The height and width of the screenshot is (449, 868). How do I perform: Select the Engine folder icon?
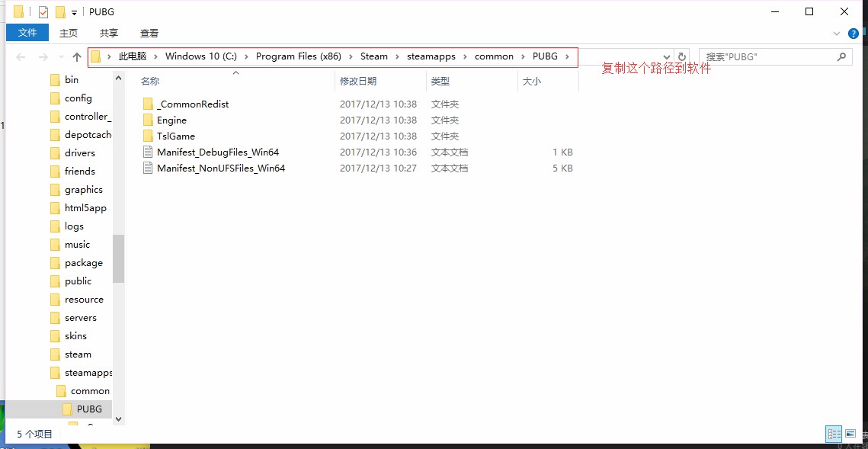click(x=148, y=120)
